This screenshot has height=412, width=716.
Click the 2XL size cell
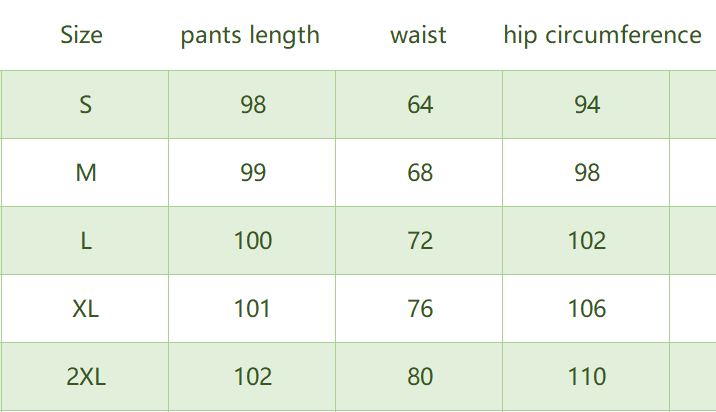pos(85,376)
